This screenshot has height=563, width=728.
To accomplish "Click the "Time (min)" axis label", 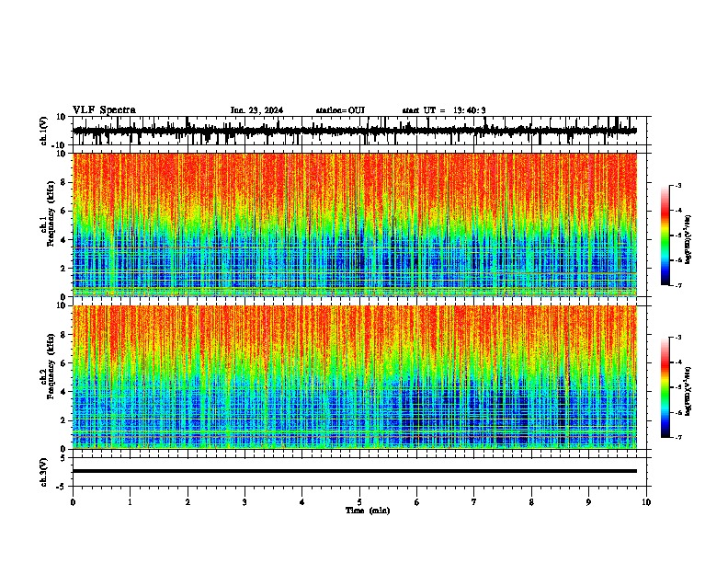I will (x=368, y=511).
